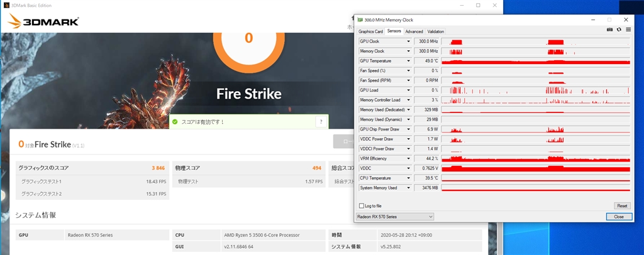Click the GPU Load history graph
The width and height of the screenshot is (644, 255).
click(536, 90)
